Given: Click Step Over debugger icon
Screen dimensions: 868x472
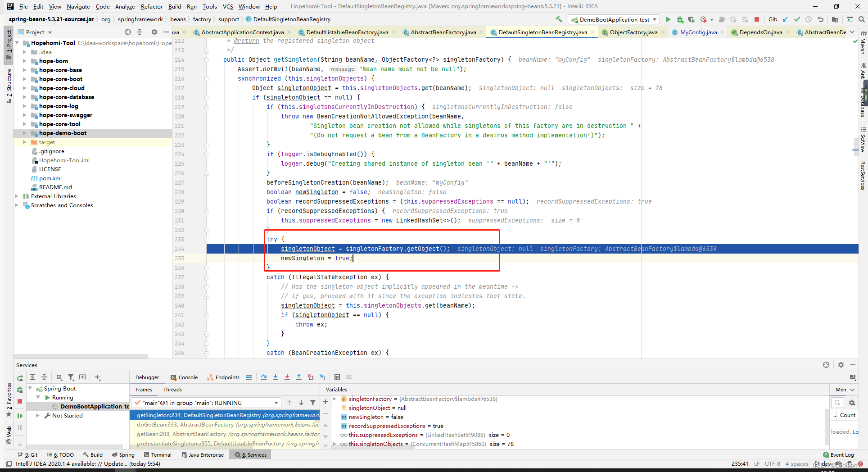Looking at the screenshot, I should pos(264,377).
